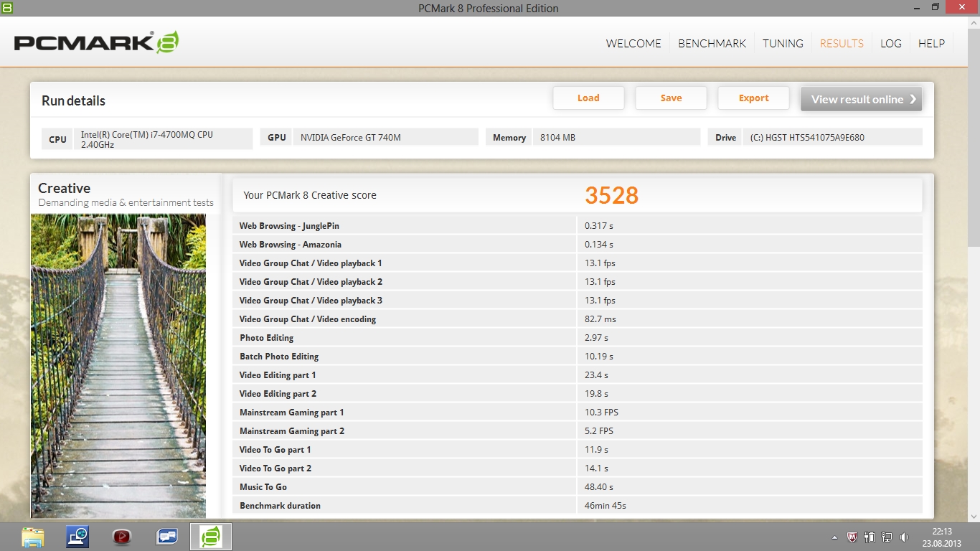Go to the LOG tab

point(891,43)
